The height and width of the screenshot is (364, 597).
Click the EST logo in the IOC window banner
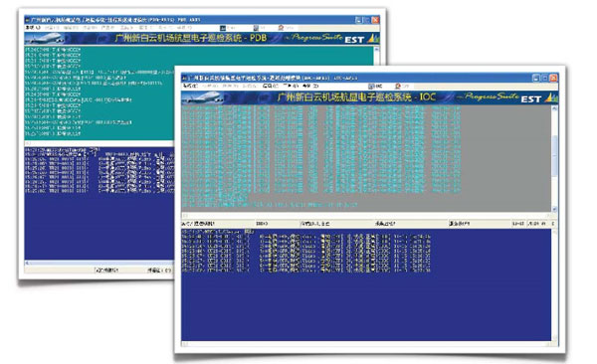pyautogui.click(x=531, y=99)
